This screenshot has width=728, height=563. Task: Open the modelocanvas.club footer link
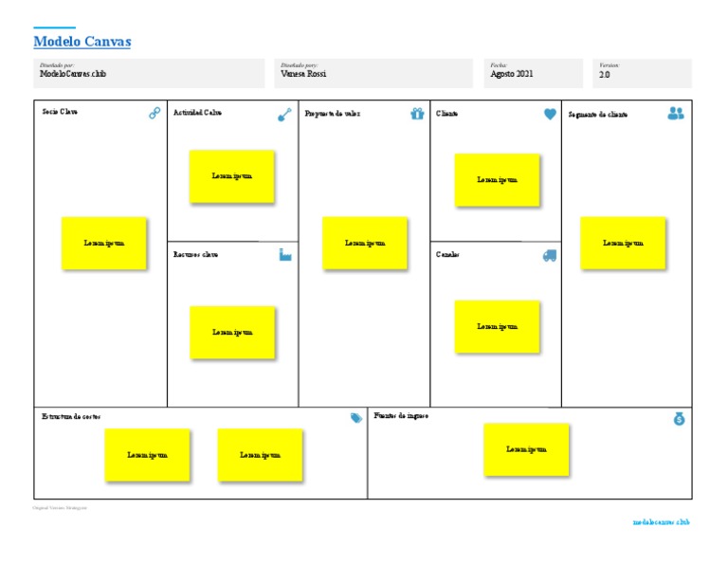pyautogui.click(x=662, y=522)
